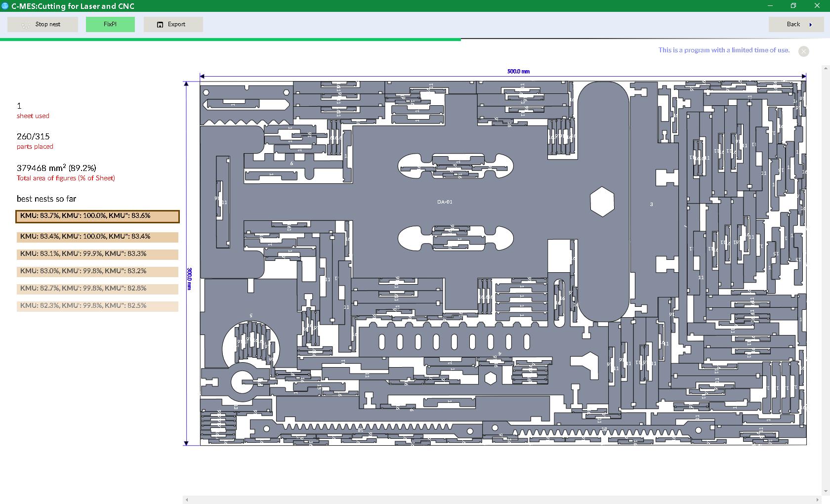Dismiss the limited time of use notice
This screenshot has height=504, width=830.
coord(804,51)
